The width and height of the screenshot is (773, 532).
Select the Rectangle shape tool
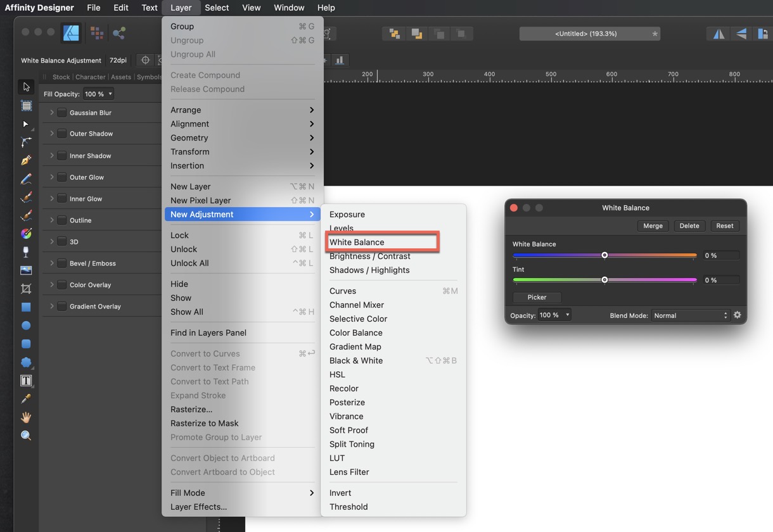(26, 307)
